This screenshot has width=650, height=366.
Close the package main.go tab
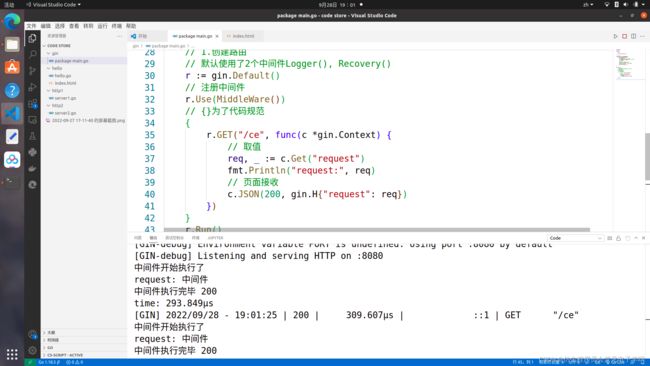pyautogui.click(x=217, y=36)
